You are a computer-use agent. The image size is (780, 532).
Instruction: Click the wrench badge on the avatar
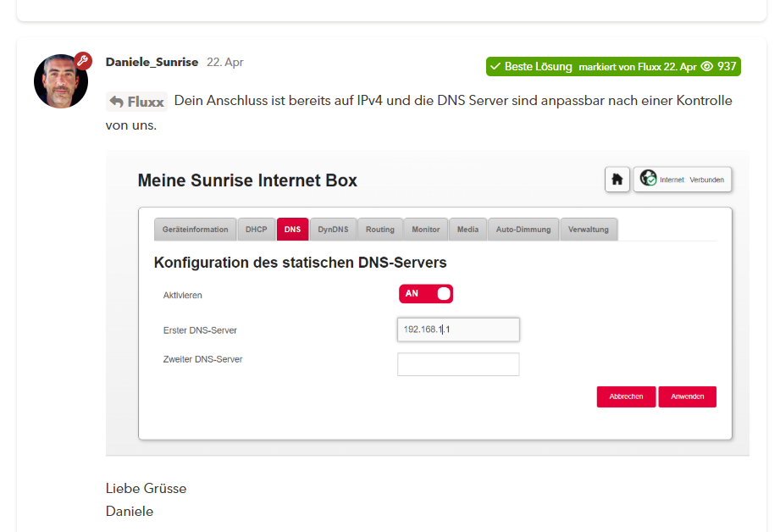coord(82,60)
